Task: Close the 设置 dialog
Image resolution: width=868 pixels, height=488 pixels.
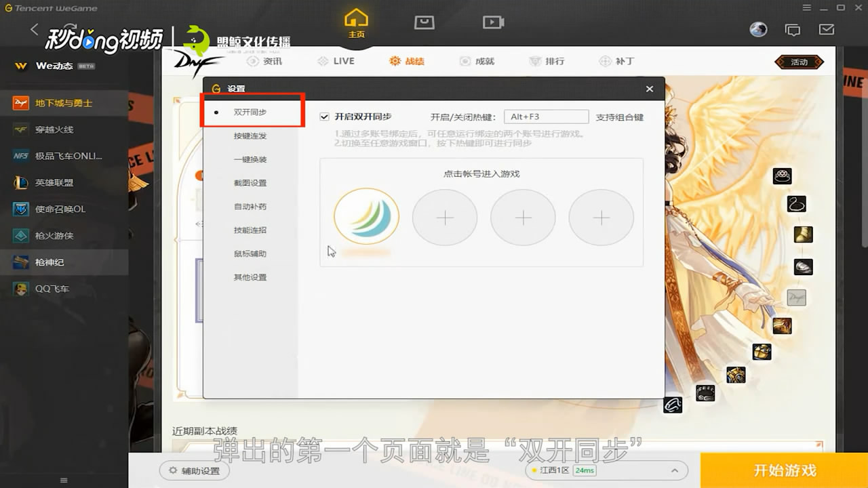Action: point(650,89)
